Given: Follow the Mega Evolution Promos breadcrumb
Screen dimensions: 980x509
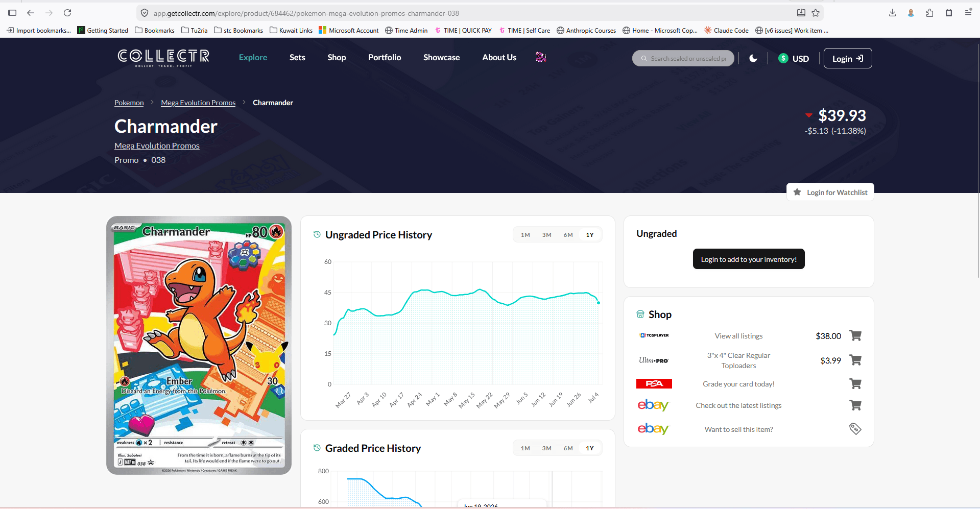Looking at the screenshot, I should 198,103.
